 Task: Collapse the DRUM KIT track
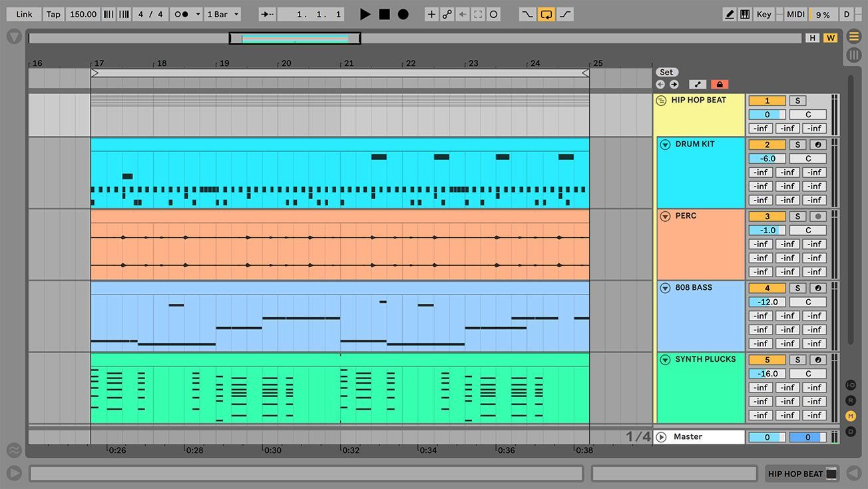click(x=664, y=145)
